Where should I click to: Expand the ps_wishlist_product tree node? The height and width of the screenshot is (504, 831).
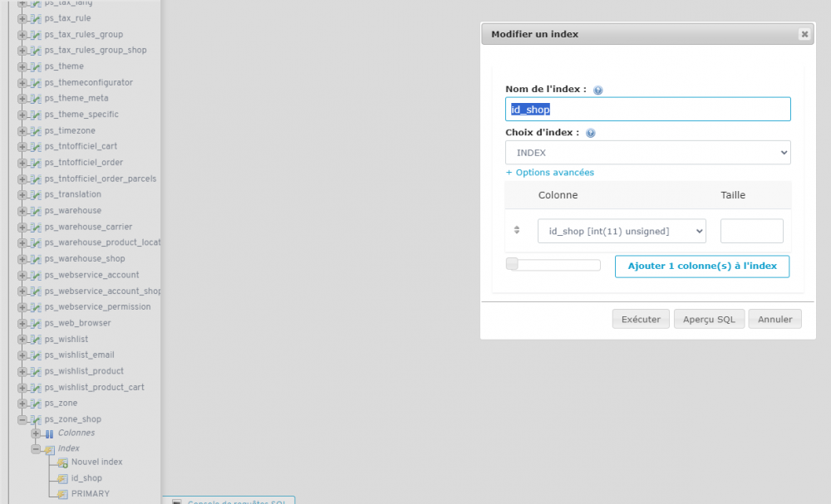(x=22, y=372)
